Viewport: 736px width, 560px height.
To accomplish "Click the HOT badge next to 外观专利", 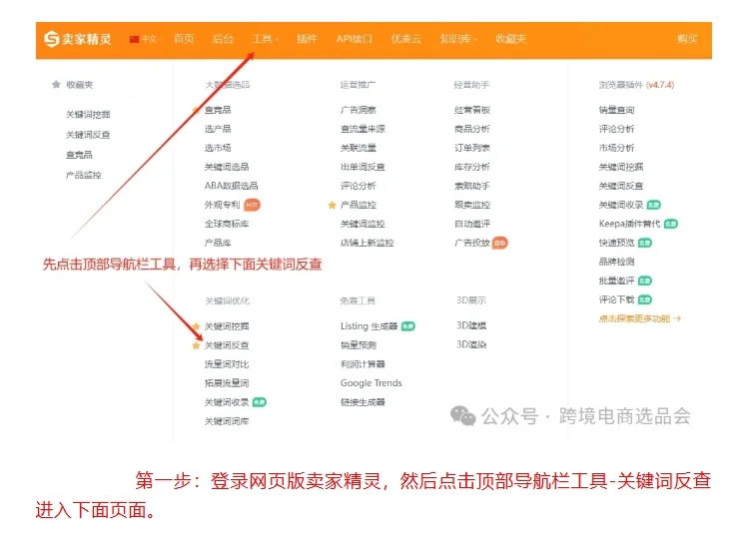I will pos(252,205).
